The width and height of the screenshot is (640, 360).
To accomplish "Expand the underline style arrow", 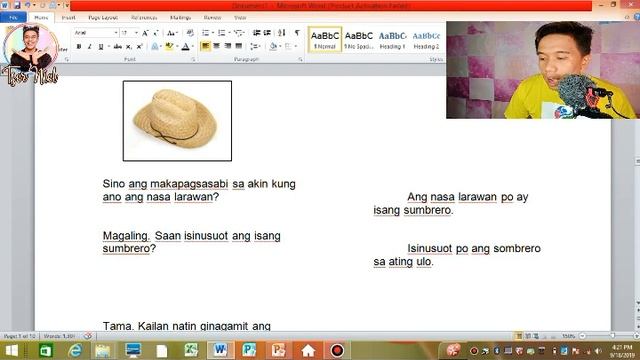I will (x=109, y=47).
